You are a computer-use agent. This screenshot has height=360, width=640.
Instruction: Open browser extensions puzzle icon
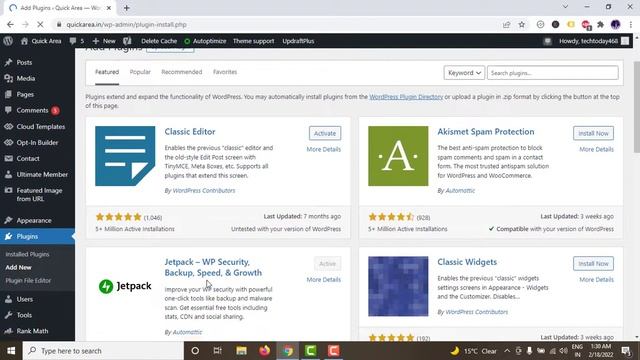tap(600, 24)
